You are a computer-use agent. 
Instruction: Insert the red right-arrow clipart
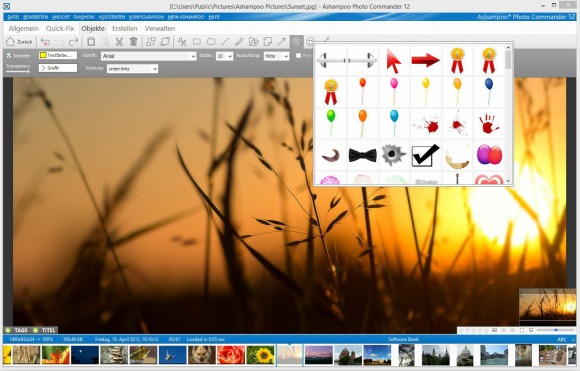pyautogui.click(x=425, y=60)
